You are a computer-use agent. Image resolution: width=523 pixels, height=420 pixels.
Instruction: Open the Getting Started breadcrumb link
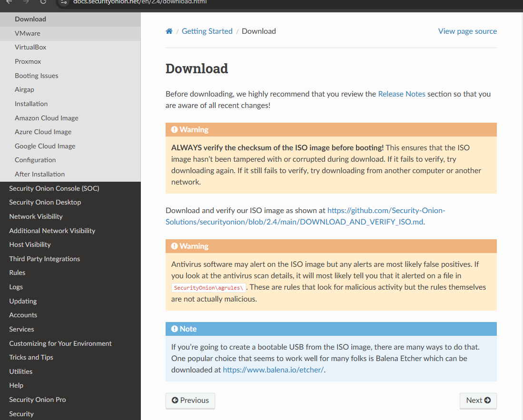207,31
